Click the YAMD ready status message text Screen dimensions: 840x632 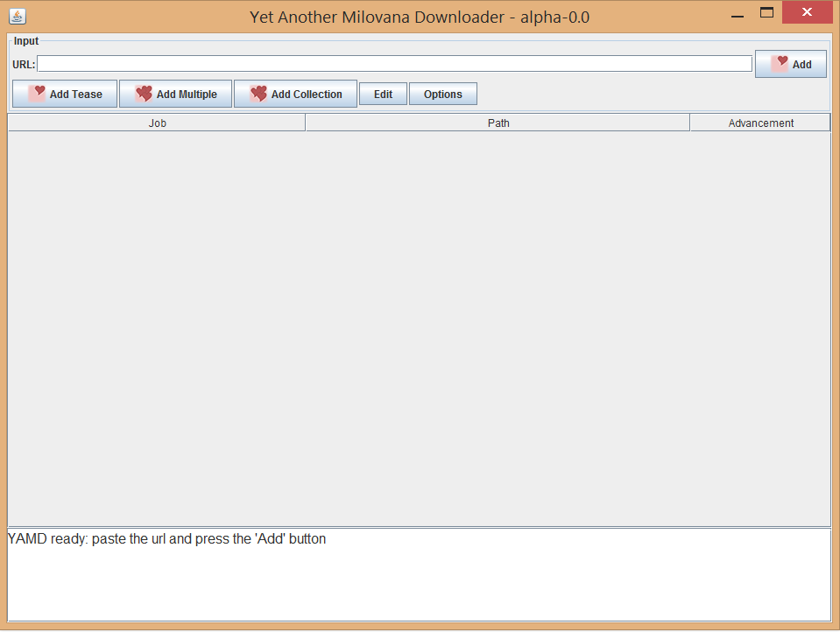pyautogui.click(x=167, y=539)
